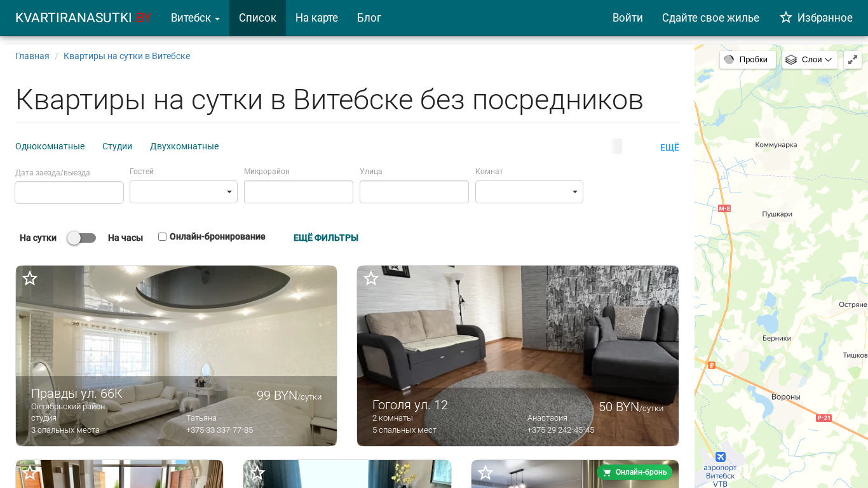Toggle the На сутки / На часы switch
Image resolution: width=868 pixels, height=488 pixels.
tap(81, 238)
